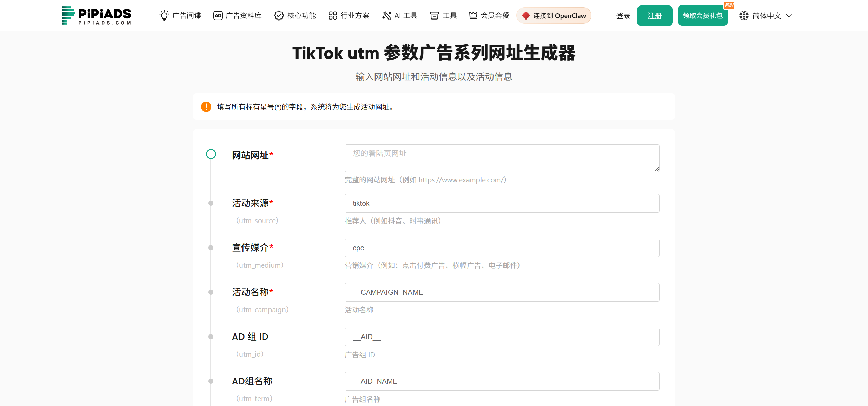The width and height of the screenshot is (868, 406).
Task: Open the 广告资料库 menu
Action: 237,15
